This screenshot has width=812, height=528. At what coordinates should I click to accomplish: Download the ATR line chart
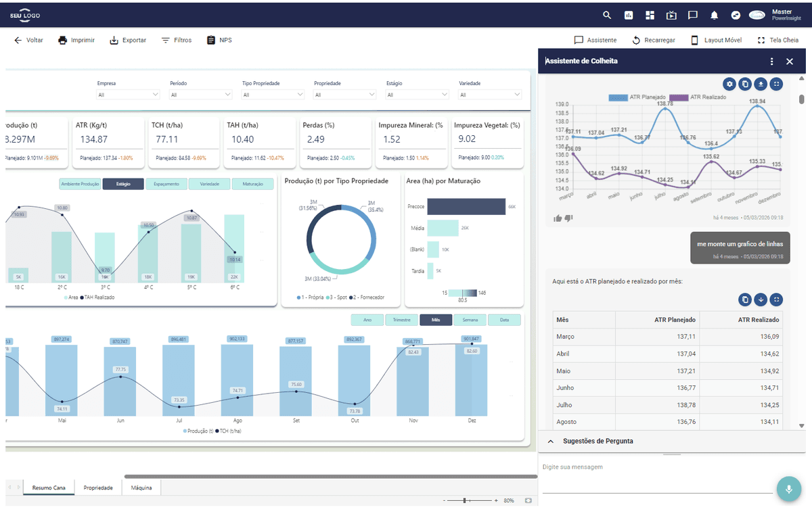(x=761, y=84)
